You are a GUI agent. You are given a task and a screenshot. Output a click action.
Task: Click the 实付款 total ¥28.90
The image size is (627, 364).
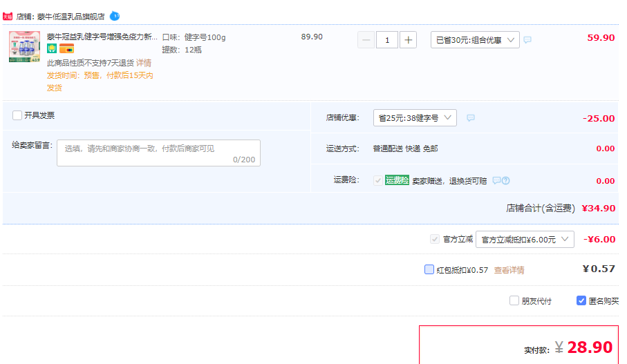point(583,347)
